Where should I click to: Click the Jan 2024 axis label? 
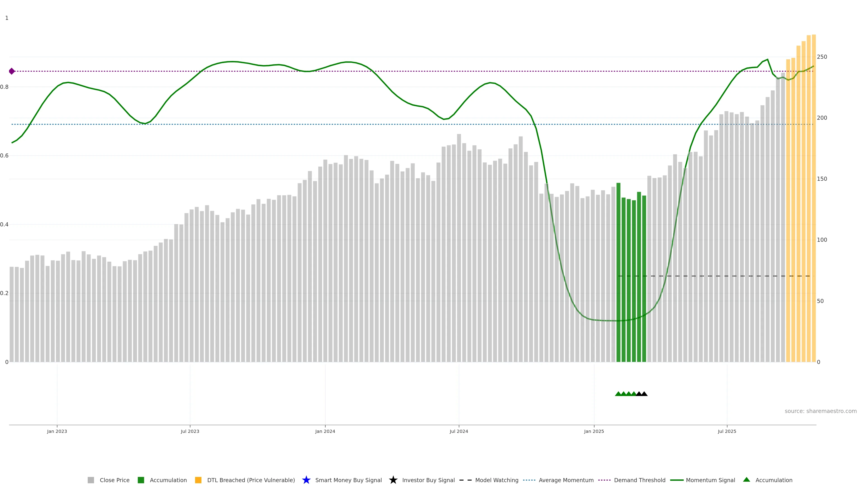coord(325,431)
